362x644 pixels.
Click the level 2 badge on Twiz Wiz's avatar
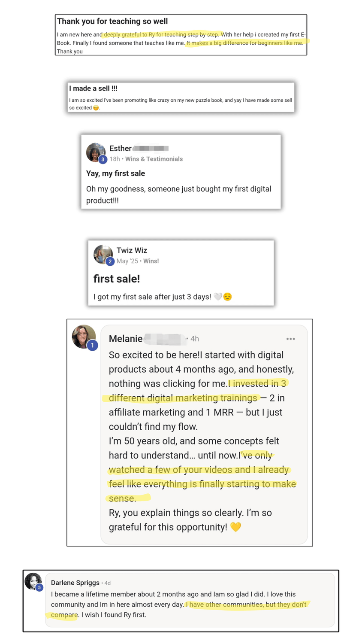[110, 261]
